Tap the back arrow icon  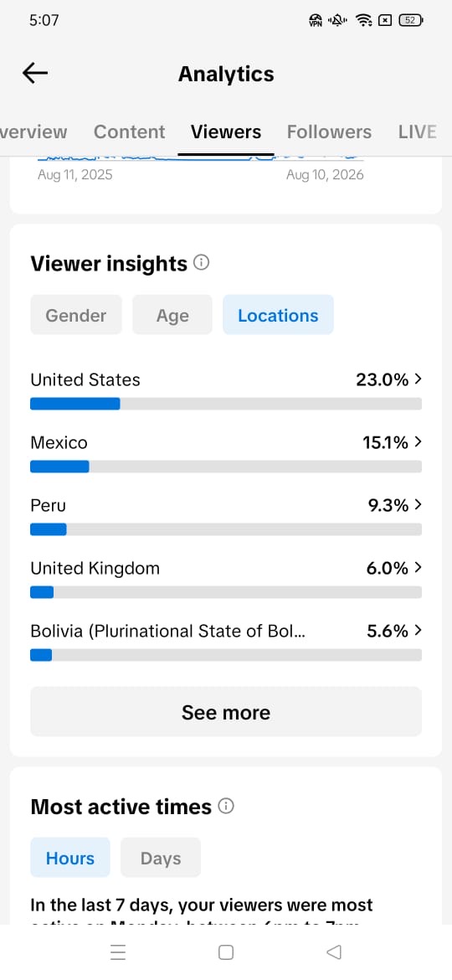pos(35,73)
